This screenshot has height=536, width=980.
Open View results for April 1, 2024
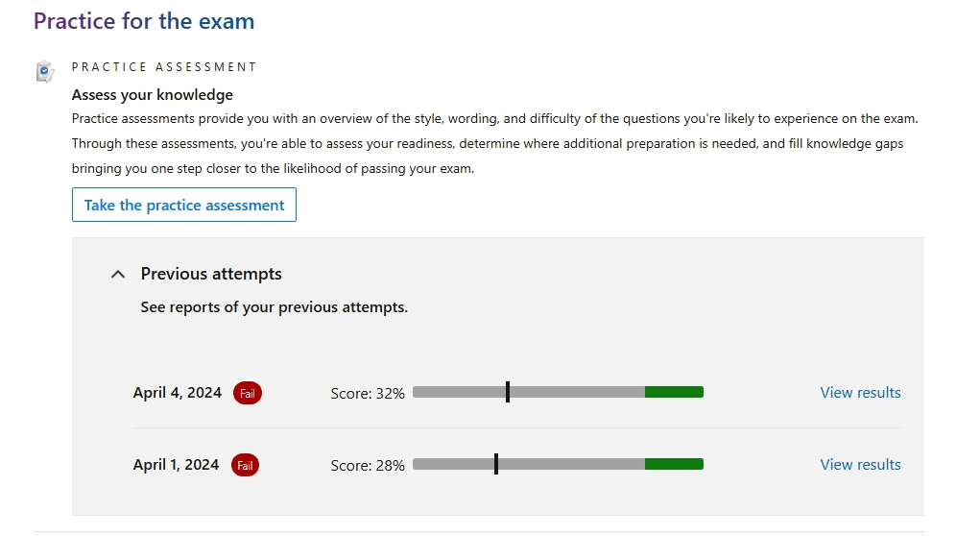860,465
